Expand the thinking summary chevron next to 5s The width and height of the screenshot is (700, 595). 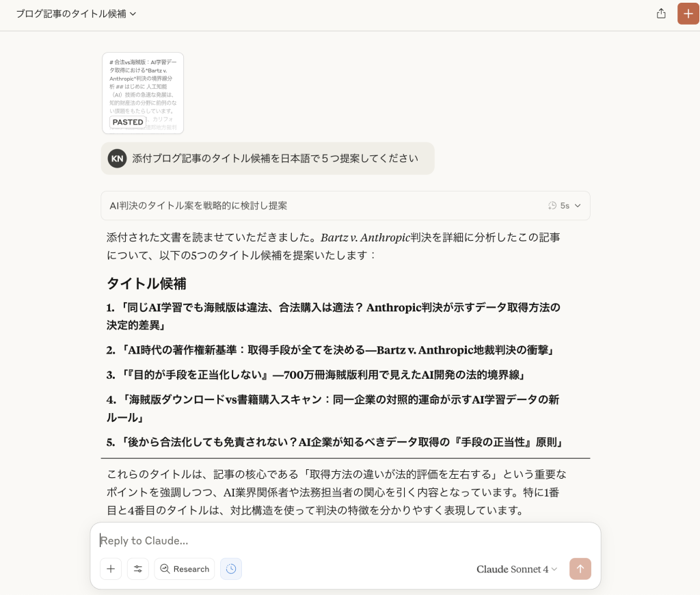point(578,205)
